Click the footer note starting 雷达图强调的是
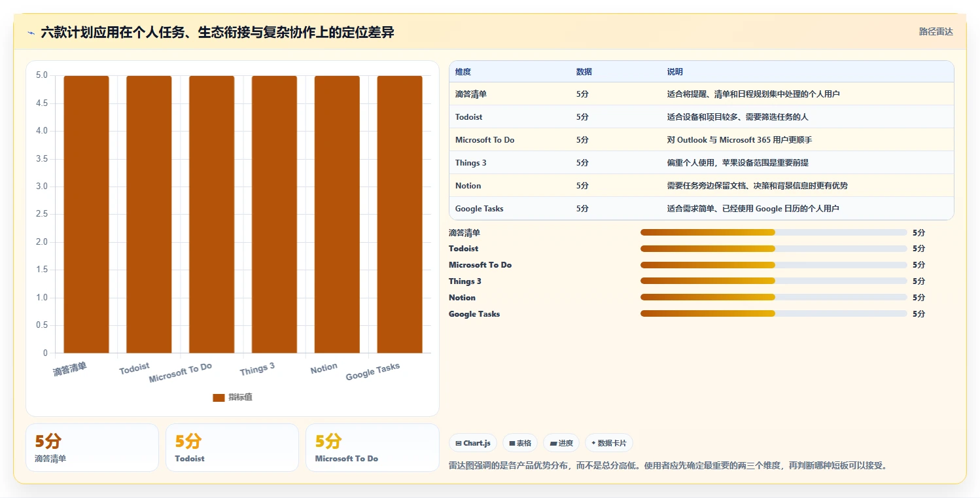980x498 pixels. [668, 466]
